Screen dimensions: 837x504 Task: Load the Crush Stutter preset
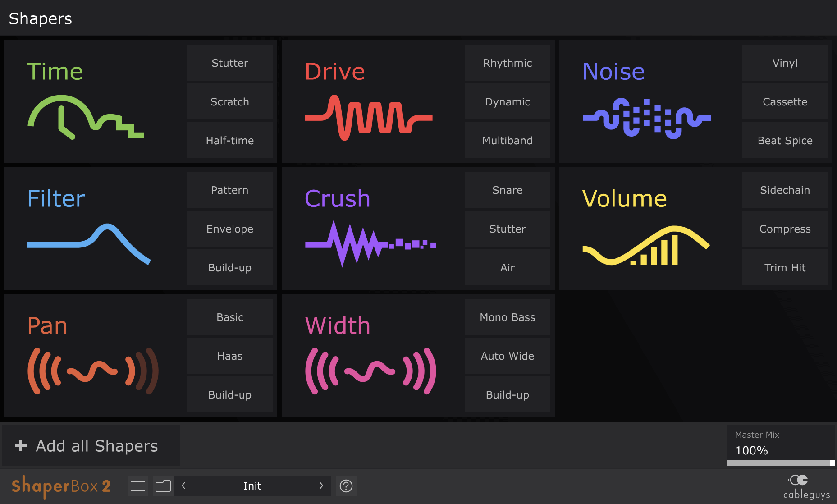coord(508,229)
